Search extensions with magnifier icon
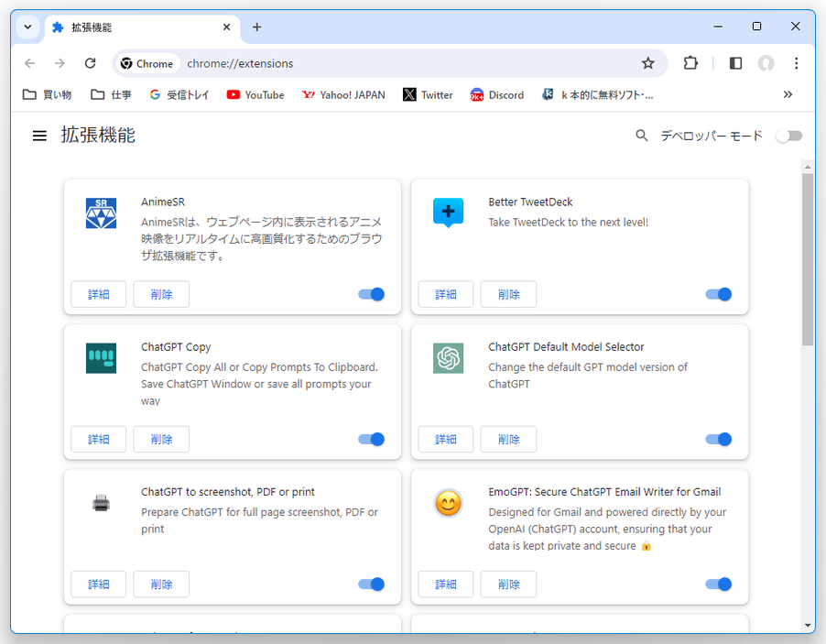 [641, 136]
